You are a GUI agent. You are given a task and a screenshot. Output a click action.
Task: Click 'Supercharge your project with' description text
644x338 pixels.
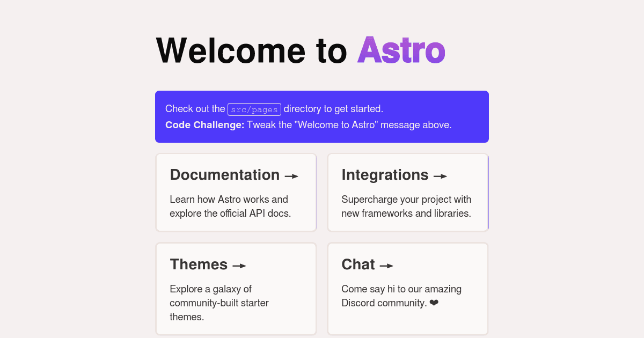[407, 200]
